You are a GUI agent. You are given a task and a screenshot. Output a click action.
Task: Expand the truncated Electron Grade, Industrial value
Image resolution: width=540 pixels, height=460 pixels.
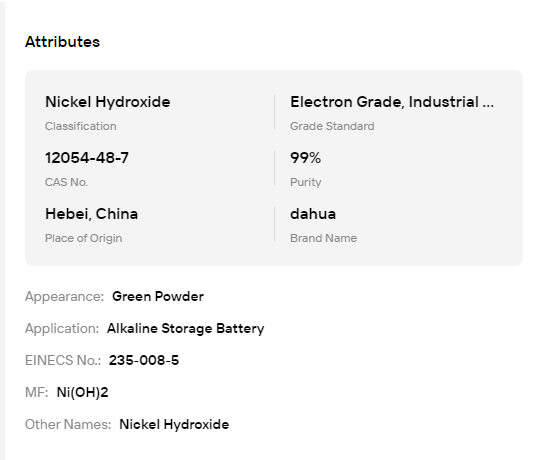[392, 102]
